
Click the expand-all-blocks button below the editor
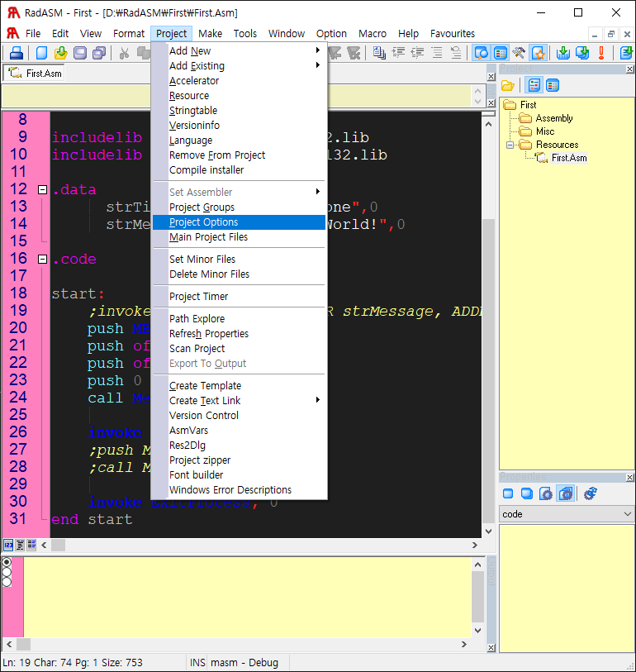pyautogui.click(x=31, y=546)
